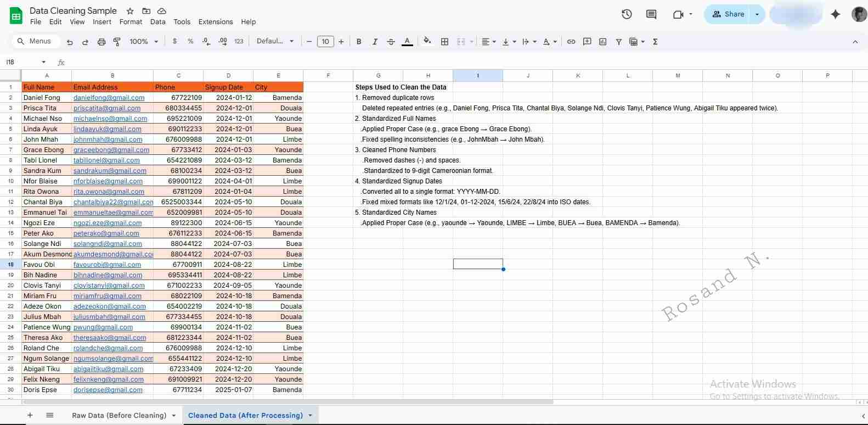Open the Extensions menu

click(x=215, y=22)
